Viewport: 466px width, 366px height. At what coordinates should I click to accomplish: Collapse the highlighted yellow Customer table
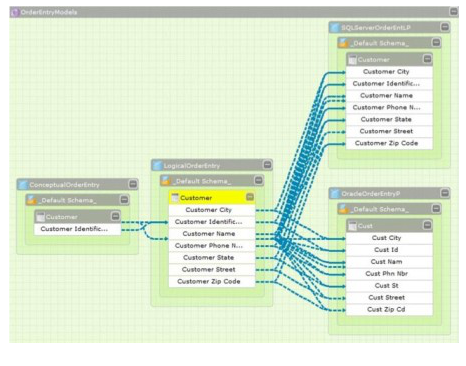click(250, 197)
